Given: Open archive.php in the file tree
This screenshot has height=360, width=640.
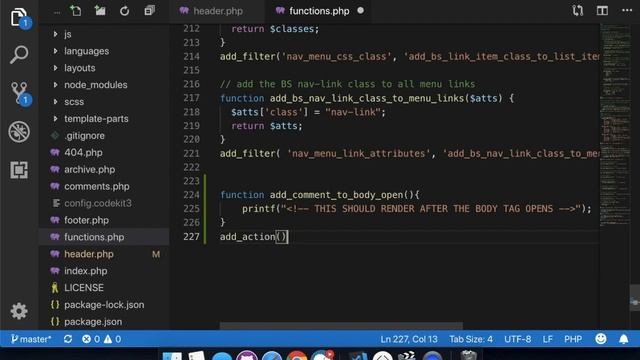Looking at the screenshot, I should point(89,170).
